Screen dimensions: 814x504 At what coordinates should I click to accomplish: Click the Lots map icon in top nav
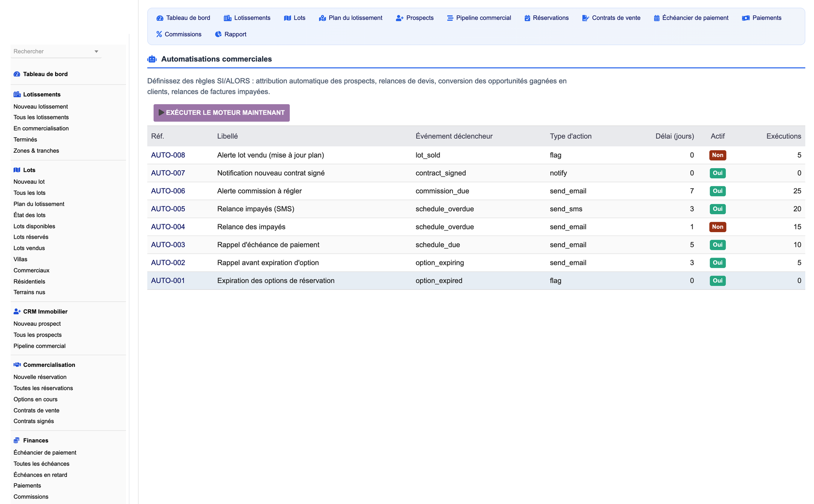287,18
